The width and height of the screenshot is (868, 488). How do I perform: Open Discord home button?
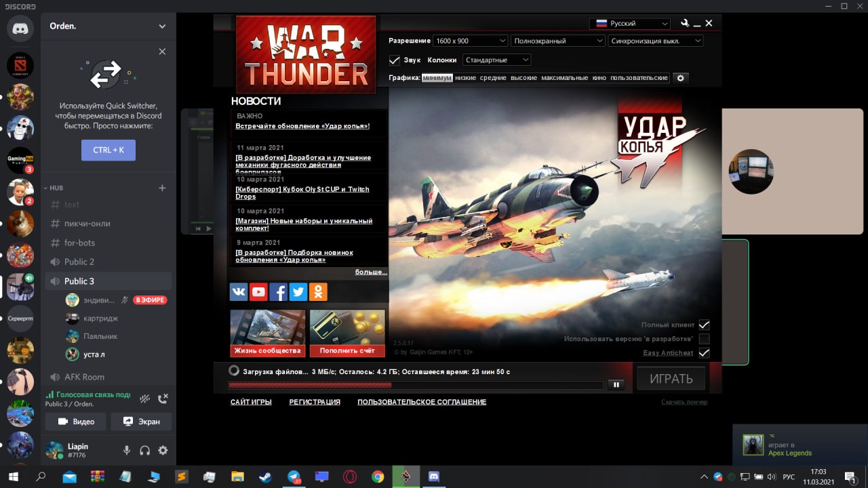click(x=20, y=28)
